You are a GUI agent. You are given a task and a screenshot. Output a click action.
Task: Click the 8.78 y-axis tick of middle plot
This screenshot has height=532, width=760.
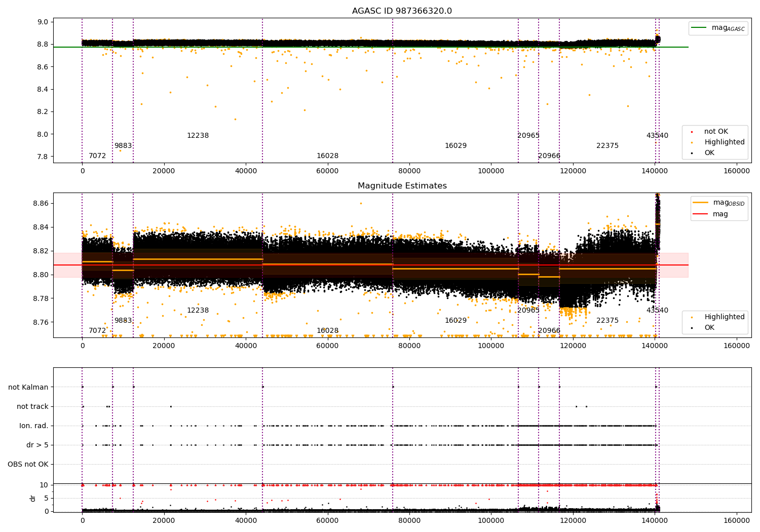[x=41, y=299]
